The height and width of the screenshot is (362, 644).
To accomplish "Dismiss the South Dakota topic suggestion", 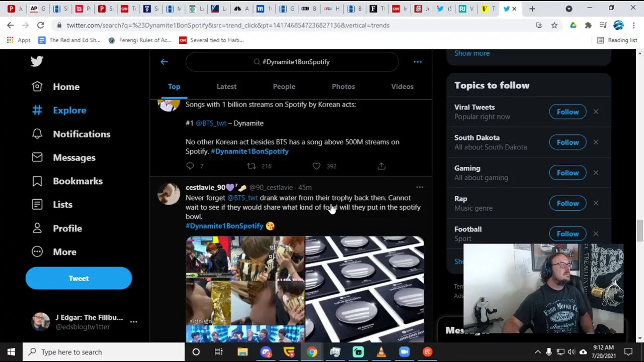I will [596, 142].
